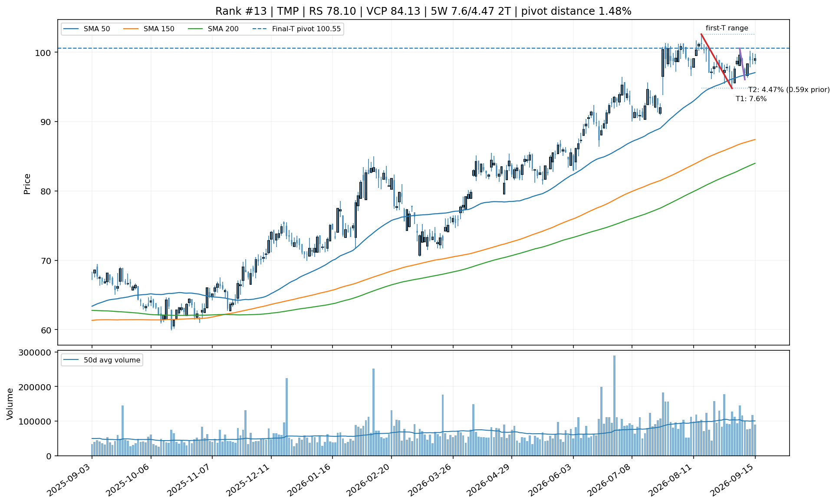Image resolution: width=836 pixels, height=504 pixels.
Task: Click the 100 tick on the price axis
Action: point(43,53)
